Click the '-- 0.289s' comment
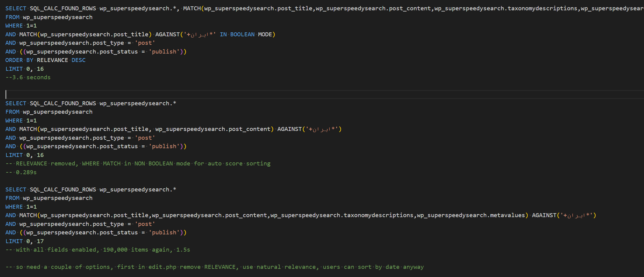Image resolution: width=644 pixels, height=277 pixels. point(21,172)
